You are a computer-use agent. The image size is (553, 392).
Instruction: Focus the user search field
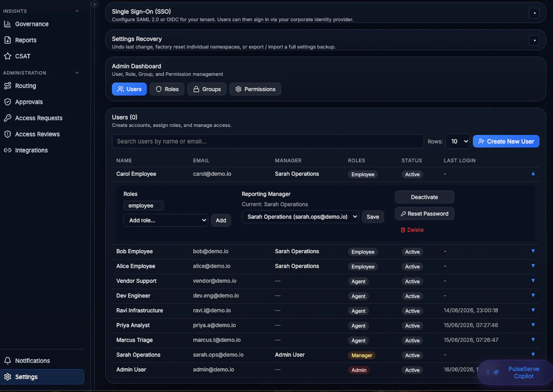[268, 141]
